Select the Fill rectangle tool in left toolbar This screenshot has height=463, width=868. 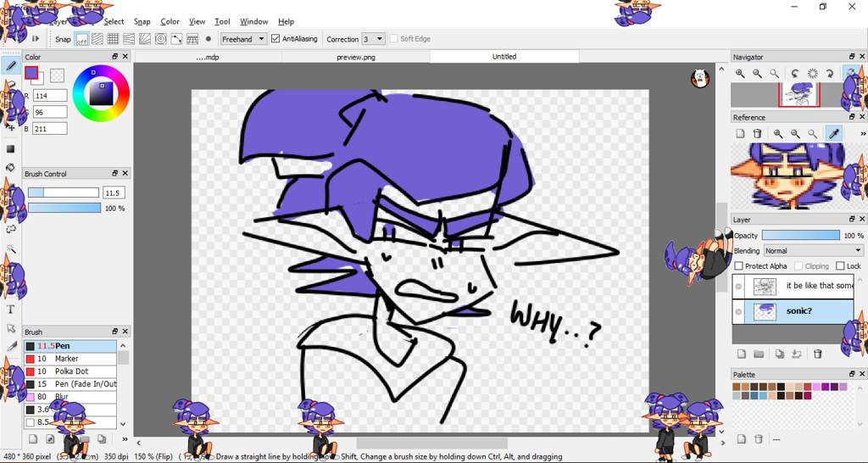[10, 149]
